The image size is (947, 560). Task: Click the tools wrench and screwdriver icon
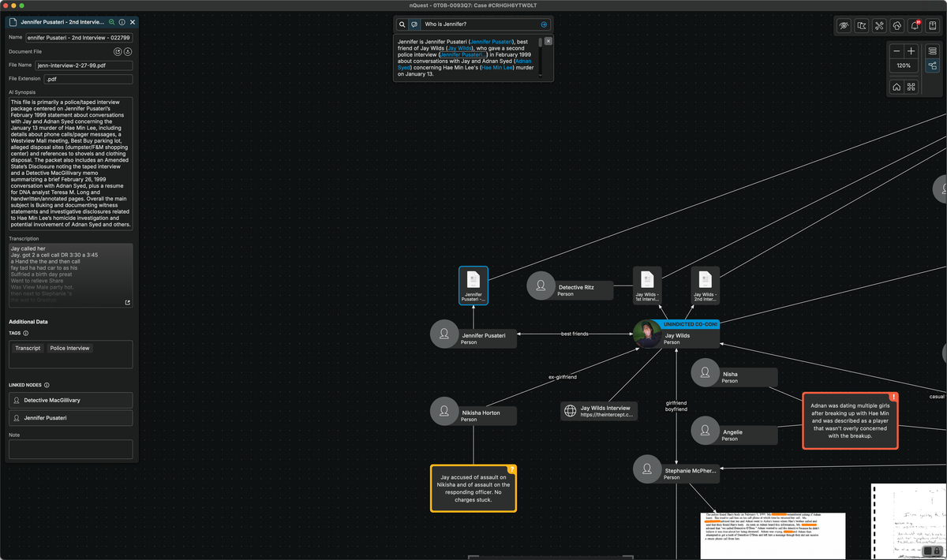879,26
